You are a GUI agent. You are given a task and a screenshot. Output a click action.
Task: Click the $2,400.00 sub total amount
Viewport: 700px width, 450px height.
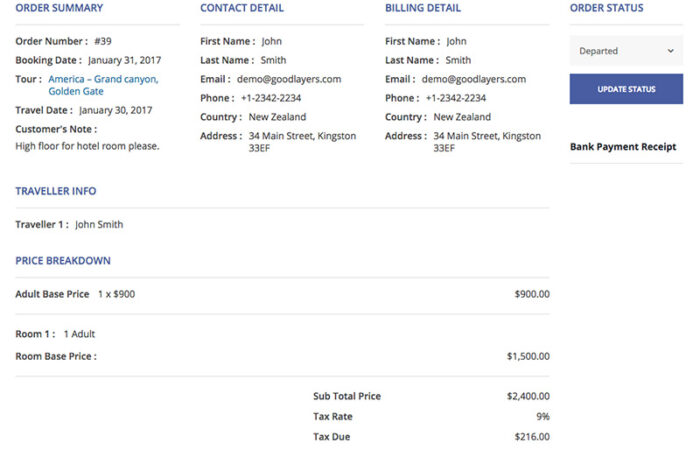point(528,397)
